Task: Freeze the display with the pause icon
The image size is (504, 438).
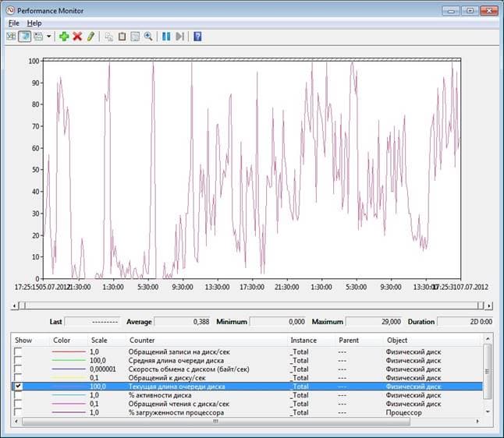Action: [166, 37]
